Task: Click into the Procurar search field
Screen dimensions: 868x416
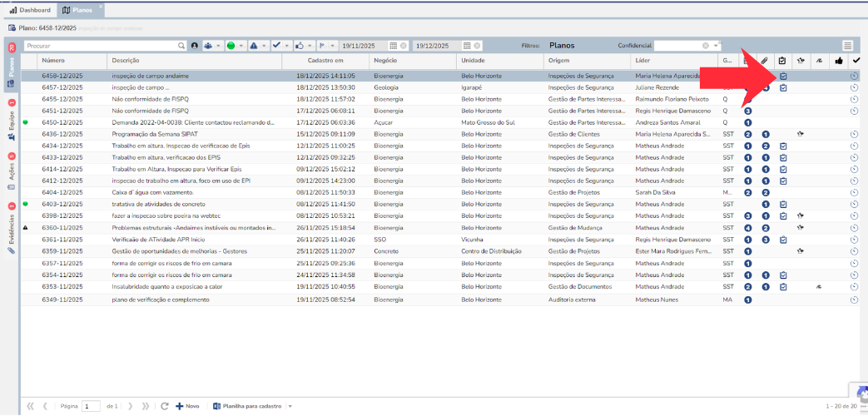Action: tap(100, 46)
